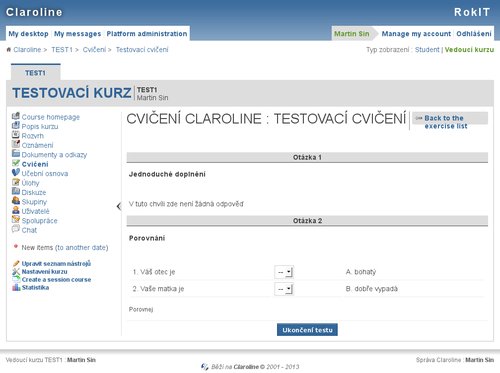Open dropdown for Vaše matka je

click(284, 289)
